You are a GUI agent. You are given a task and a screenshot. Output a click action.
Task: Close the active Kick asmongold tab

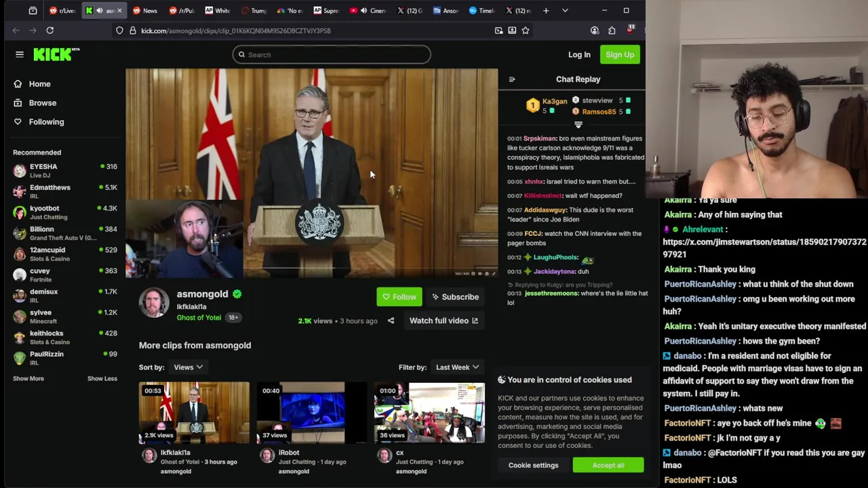(x=120, y=11)
